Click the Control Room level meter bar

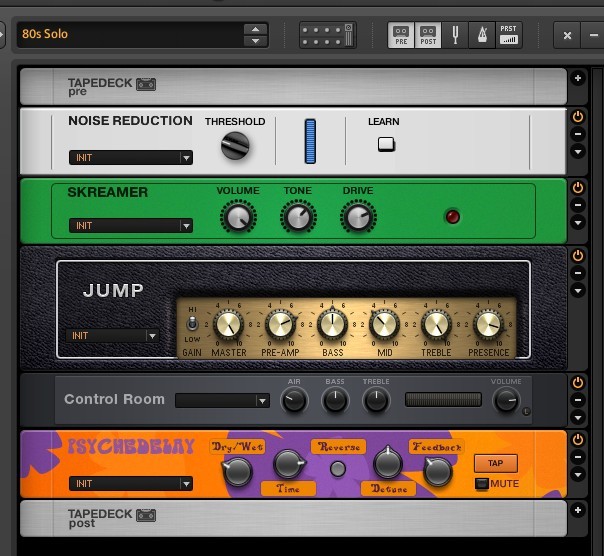[443, 400]
